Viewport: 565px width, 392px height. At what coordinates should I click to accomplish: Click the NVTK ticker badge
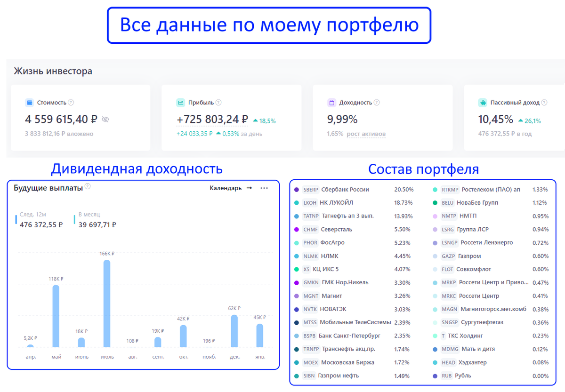[x=310, y=310]
